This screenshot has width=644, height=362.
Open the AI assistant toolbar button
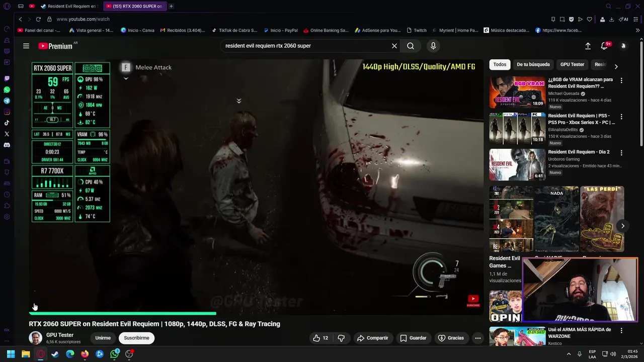click(x=623, y=19)
